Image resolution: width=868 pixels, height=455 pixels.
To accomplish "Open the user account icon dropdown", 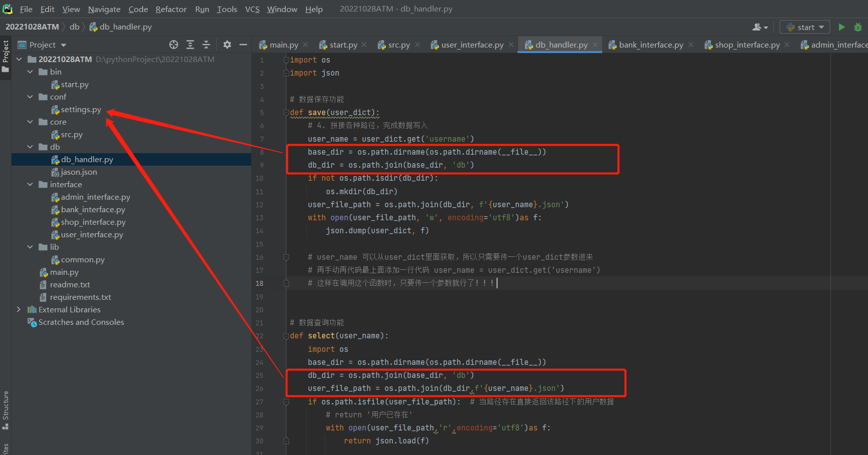I will tap(760, 27).
